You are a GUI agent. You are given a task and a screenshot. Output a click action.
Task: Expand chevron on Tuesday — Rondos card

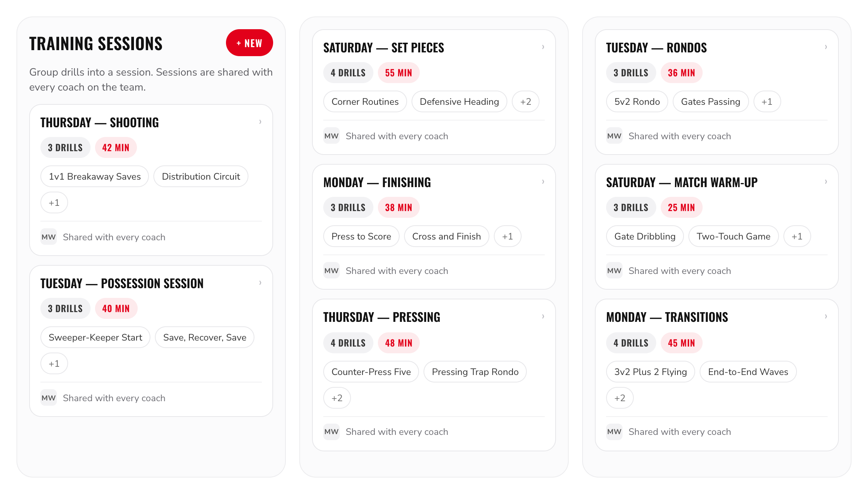click(826, 47)
